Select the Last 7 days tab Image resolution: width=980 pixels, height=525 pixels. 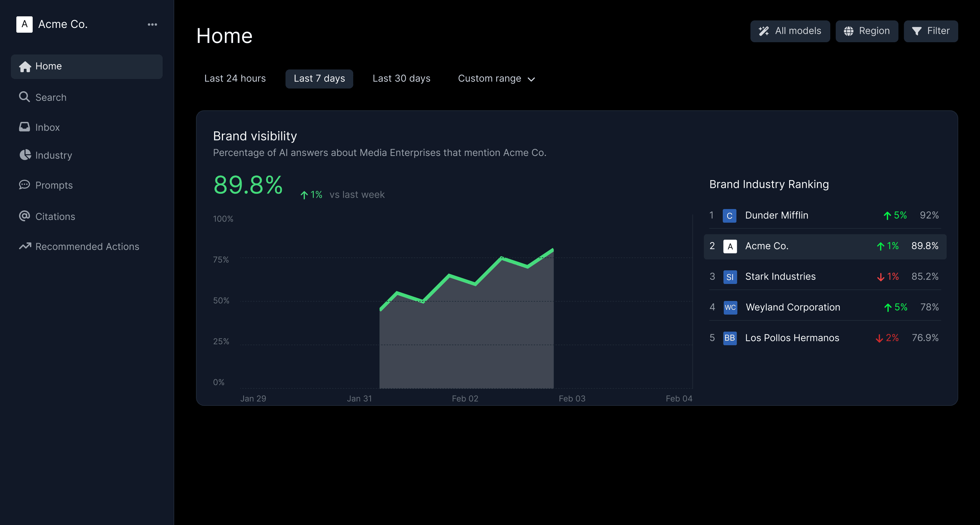coord(319,78)
